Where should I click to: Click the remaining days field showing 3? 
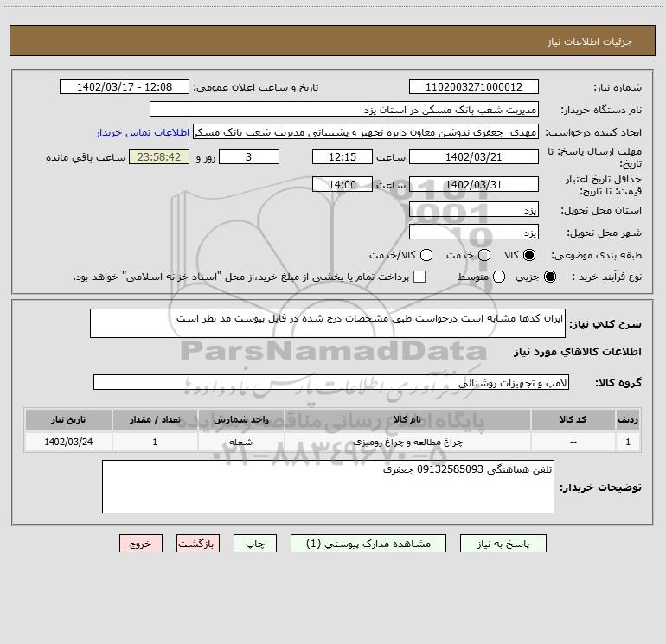(249, 156)
